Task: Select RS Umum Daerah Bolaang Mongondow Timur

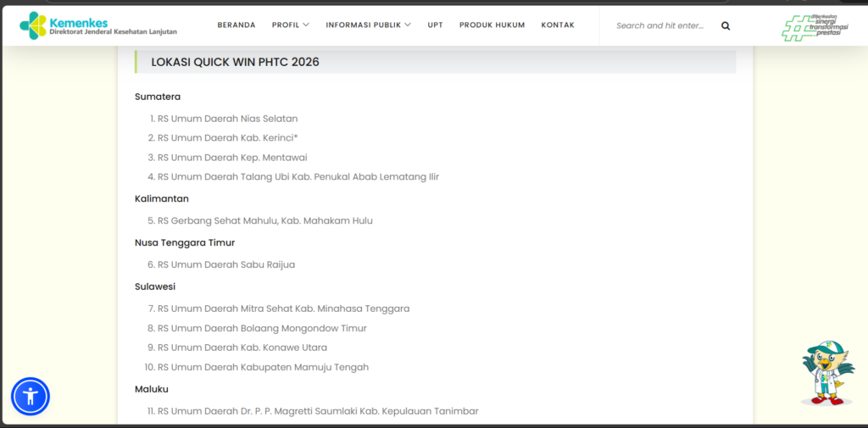Action: tap(262, 329)
